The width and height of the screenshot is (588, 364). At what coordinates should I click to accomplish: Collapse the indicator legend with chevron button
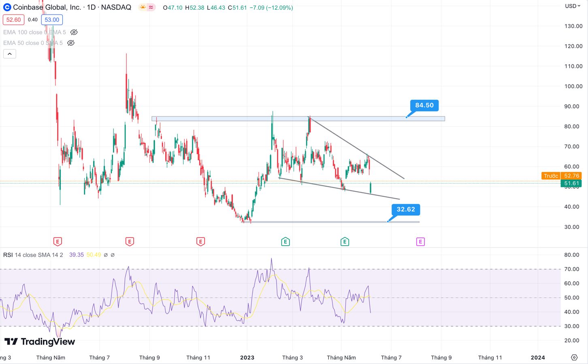click(10, 54)
